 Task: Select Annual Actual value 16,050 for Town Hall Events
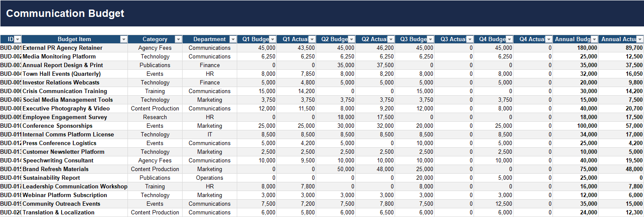pos(621,74)
